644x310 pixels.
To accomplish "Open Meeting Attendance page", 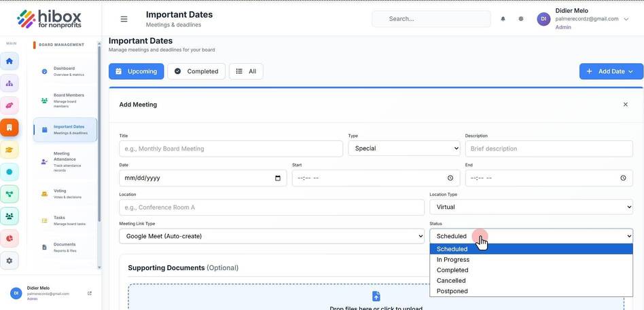I will click(x=65, y=161).
